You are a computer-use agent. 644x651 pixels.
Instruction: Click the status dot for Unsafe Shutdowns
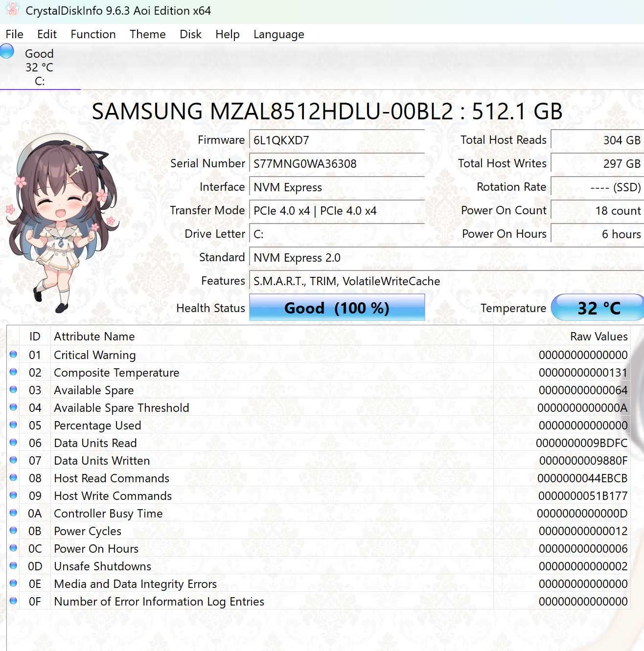[13, 566]
